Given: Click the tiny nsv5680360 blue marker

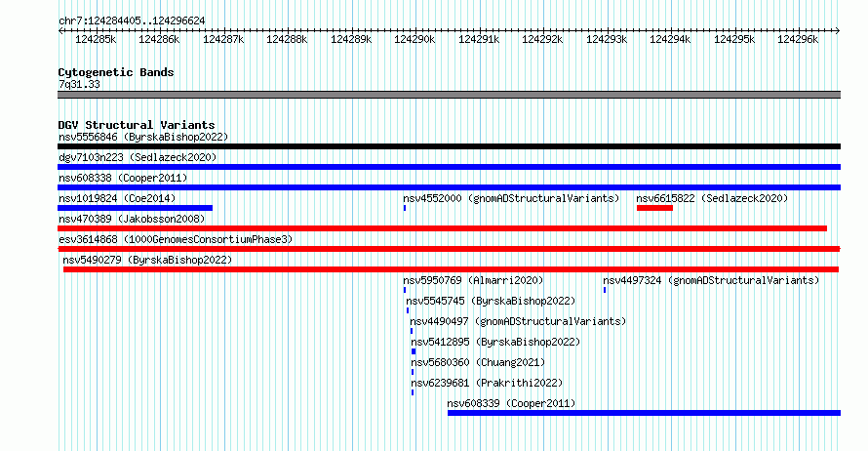Looking at the screenshot, I should [413, 372].
